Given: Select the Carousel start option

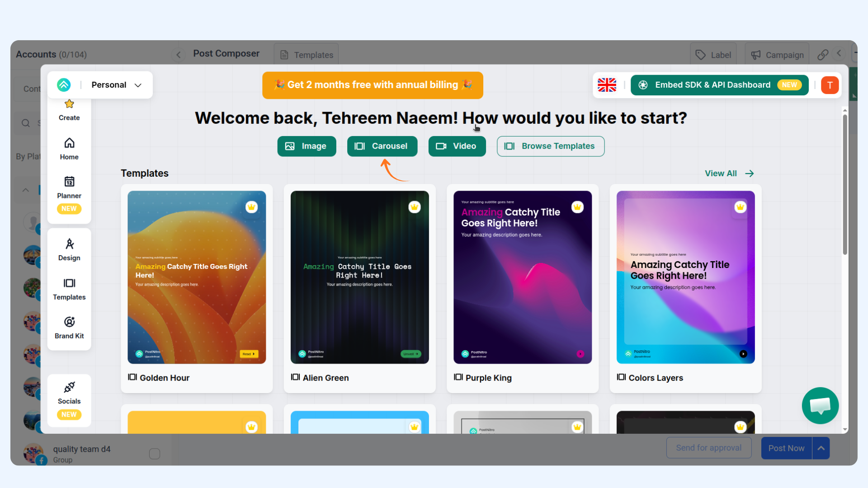Looking at the screenshot, I should pyautogui.click(x=382, y=146).
